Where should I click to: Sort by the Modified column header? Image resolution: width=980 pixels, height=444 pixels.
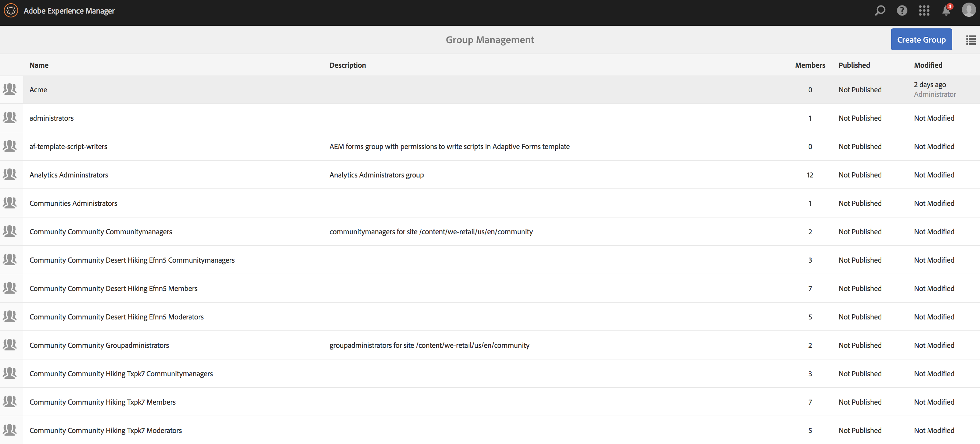click(x=928, y=65)
